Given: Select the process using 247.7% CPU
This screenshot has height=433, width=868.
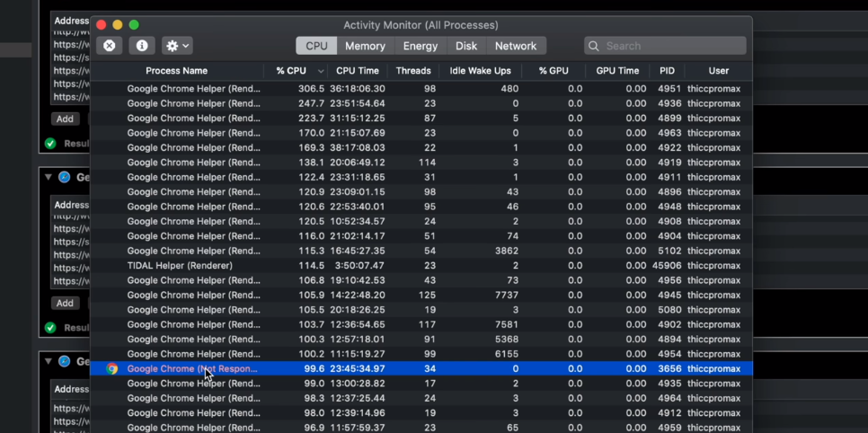Looking at the screenshot, I should pyautogui.click(x=421, y=103).
